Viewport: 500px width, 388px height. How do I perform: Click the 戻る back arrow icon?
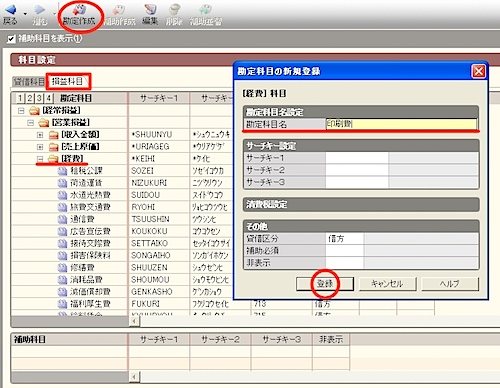pos(10,9)
